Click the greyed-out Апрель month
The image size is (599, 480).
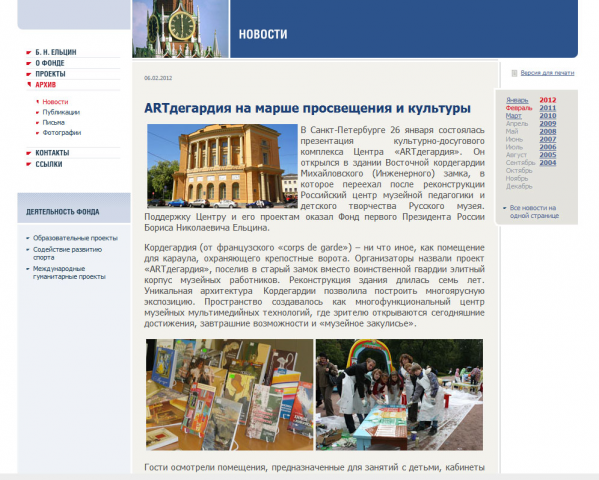coord(516,124)
